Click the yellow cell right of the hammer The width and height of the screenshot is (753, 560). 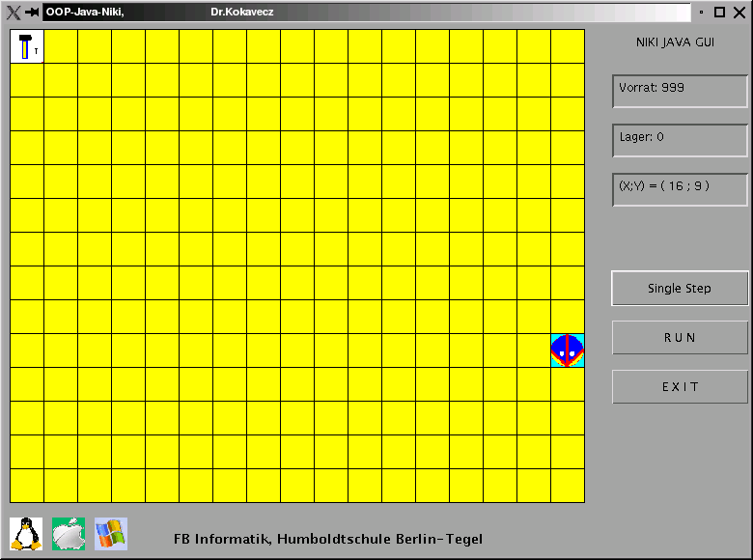tap(61, 46)
